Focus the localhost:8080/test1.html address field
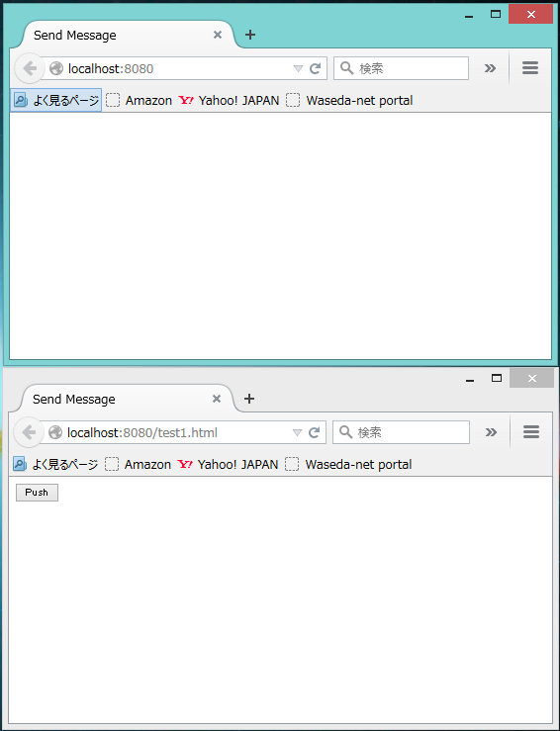 coord(177,432)
